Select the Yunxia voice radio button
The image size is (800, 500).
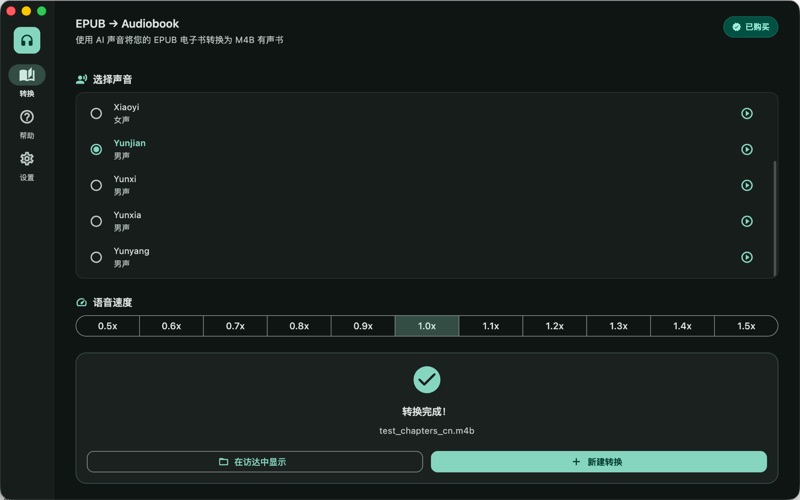click(x=96, y=221)
